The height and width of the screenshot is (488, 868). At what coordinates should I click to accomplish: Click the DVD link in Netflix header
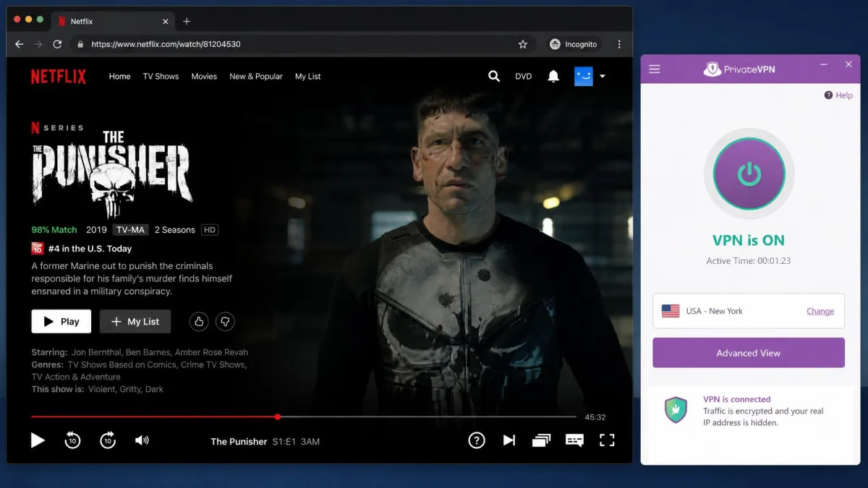(524, 76)
